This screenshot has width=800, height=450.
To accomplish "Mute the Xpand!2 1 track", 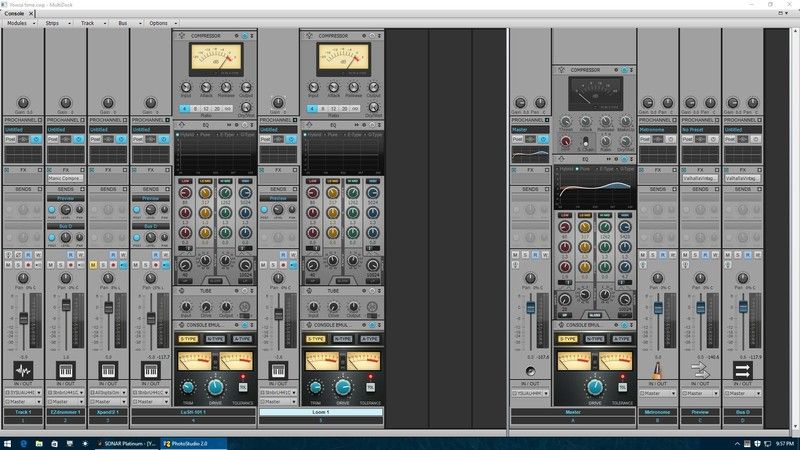I will click(93, 265).
